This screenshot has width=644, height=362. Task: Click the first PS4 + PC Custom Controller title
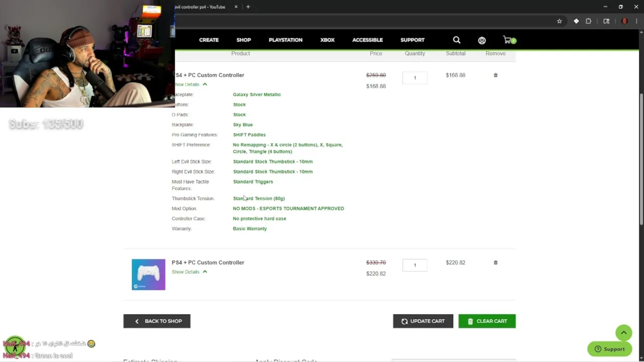tap(210, 75)
